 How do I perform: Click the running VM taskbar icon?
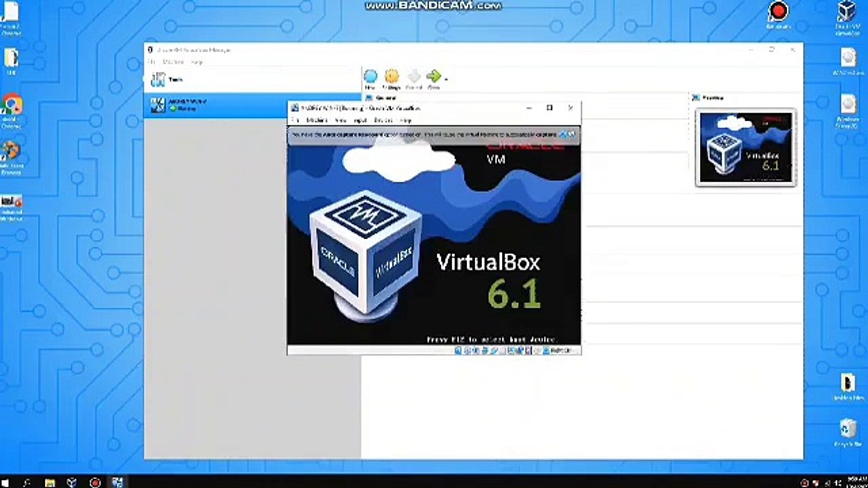click(117, 483)
